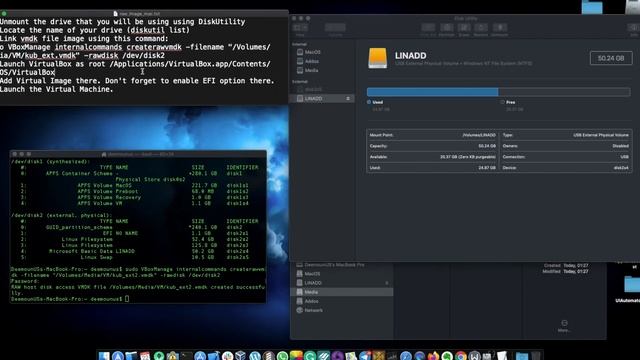Click the Terminal window title bar
640x360 pixels.
tap(138, 154)
